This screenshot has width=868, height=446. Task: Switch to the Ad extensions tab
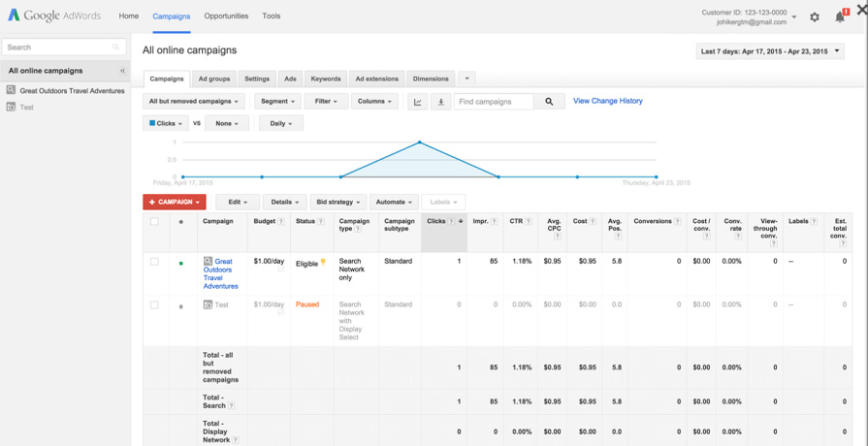(x=377, y=79)
